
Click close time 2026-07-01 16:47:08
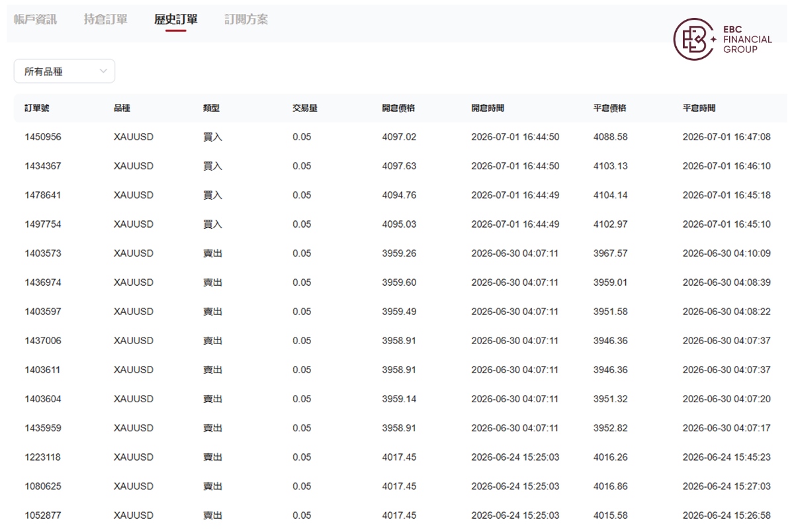[x=727, y=137]
